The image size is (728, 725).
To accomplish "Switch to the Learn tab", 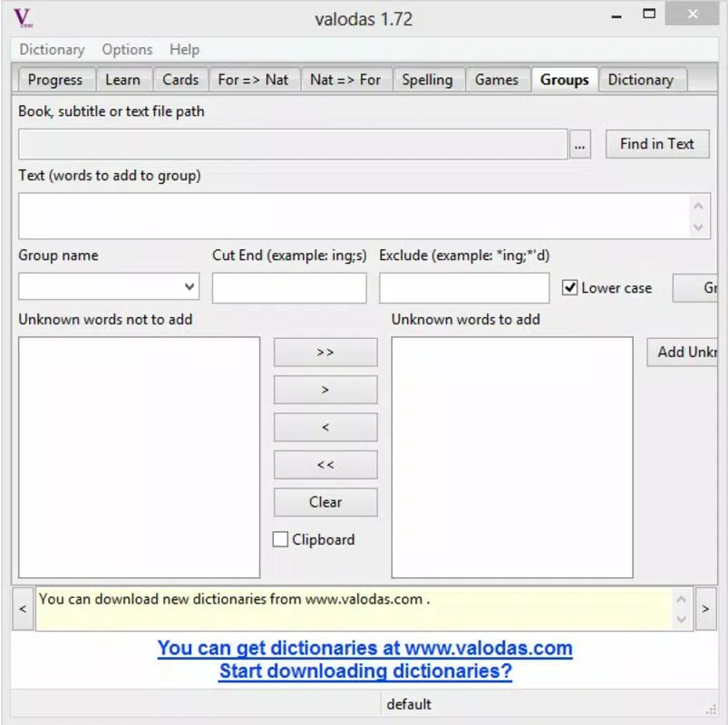I will 122,80.
